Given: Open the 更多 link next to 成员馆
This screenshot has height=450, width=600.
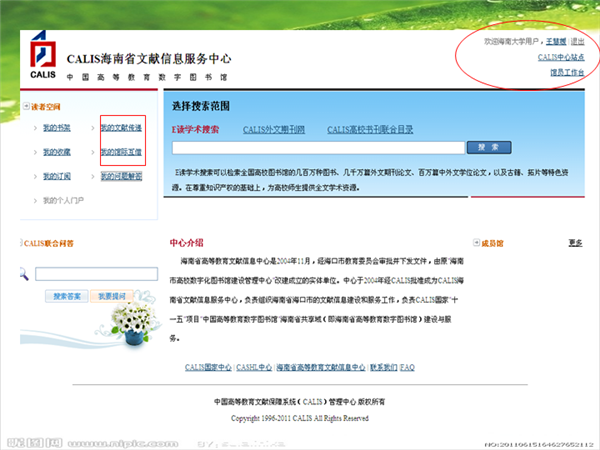Looking at the screenshot, I should pyautogui.click(x=576, y=243).
